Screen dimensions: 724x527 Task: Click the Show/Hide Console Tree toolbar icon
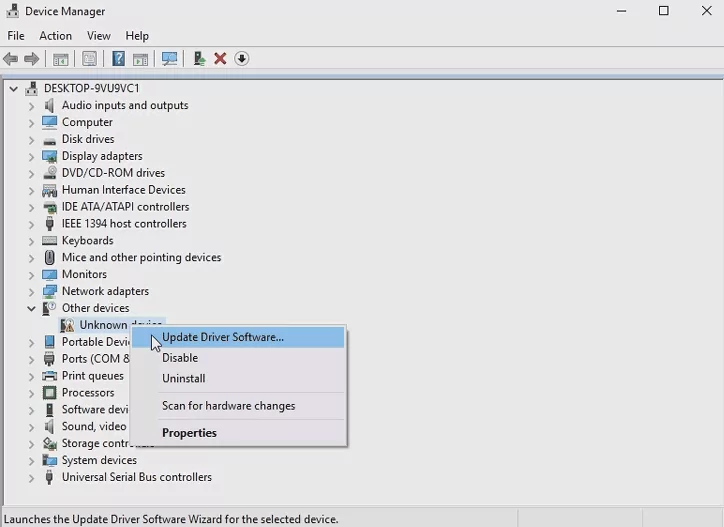[x=60, y=59]
